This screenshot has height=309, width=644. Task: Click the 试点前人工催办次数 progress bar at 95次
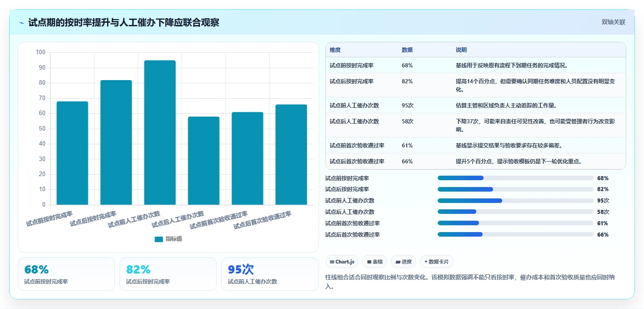[515, 201]
